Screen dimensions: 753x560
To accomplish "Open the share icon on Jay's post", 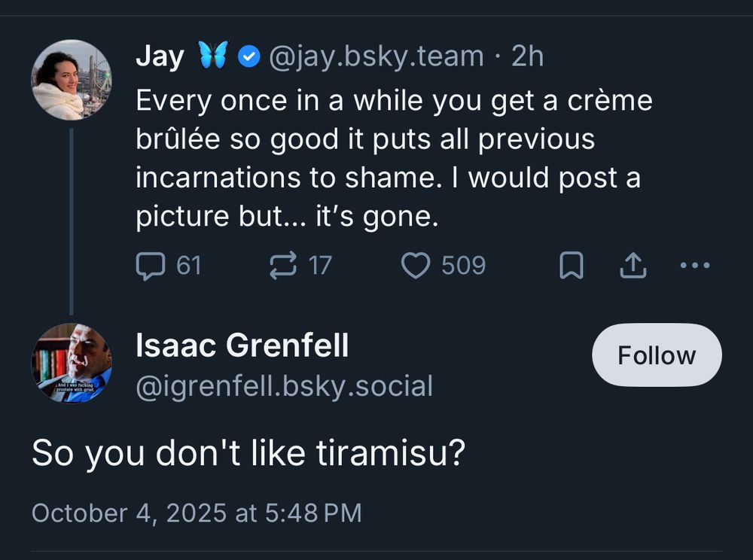I will coord(633,265).
